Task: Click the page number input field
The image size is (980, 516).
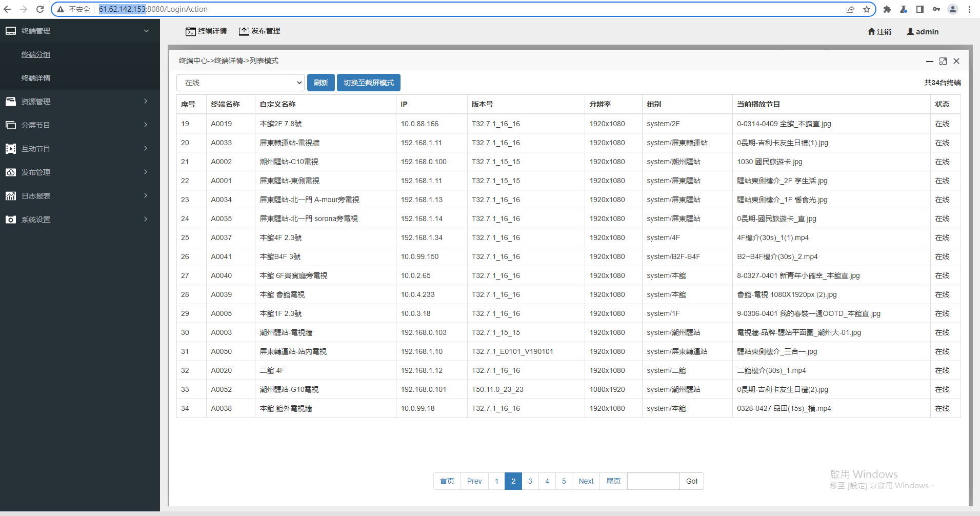Action: pyautogui.click(x=653, y=481)
